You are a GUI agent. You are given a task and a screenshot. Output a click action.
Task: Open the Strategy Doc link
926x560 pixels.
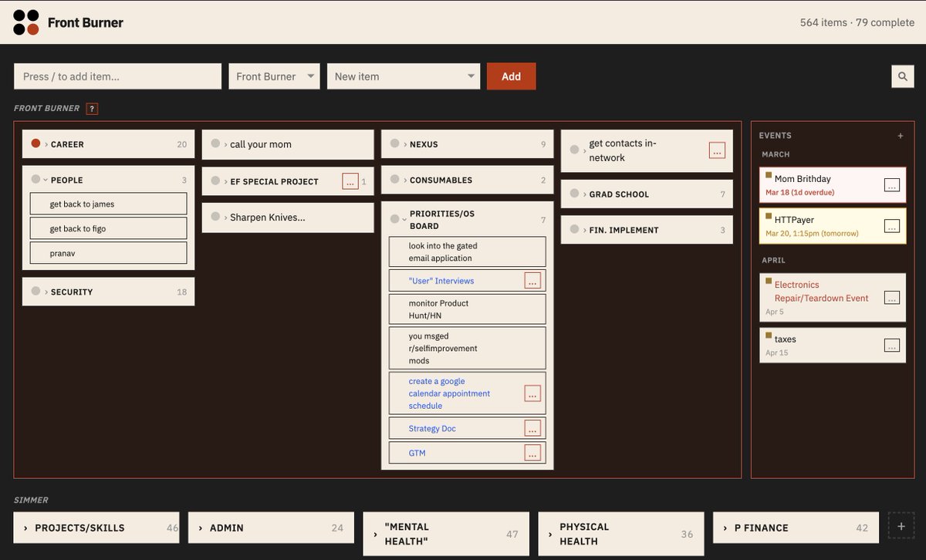tap(432, 428)
